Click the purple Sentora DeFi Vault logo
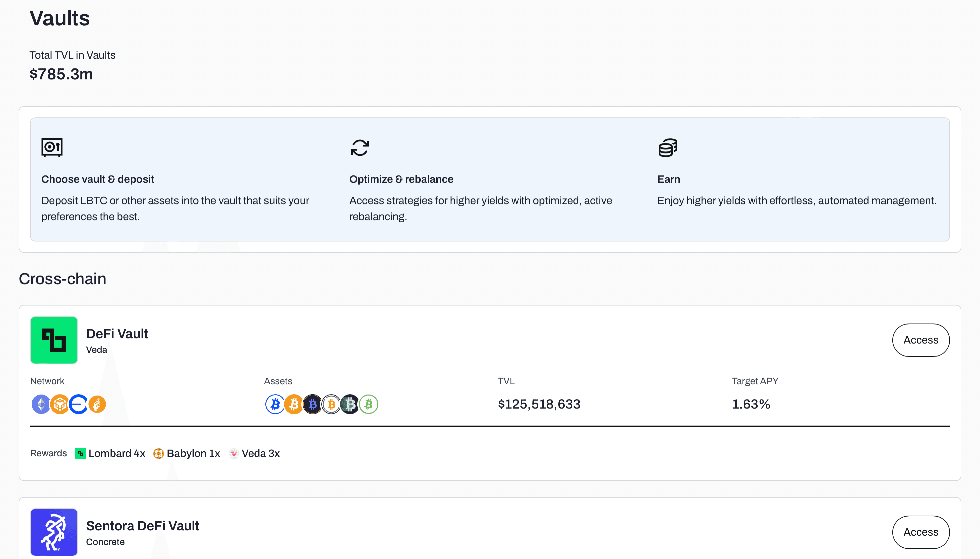 (54, 532)
